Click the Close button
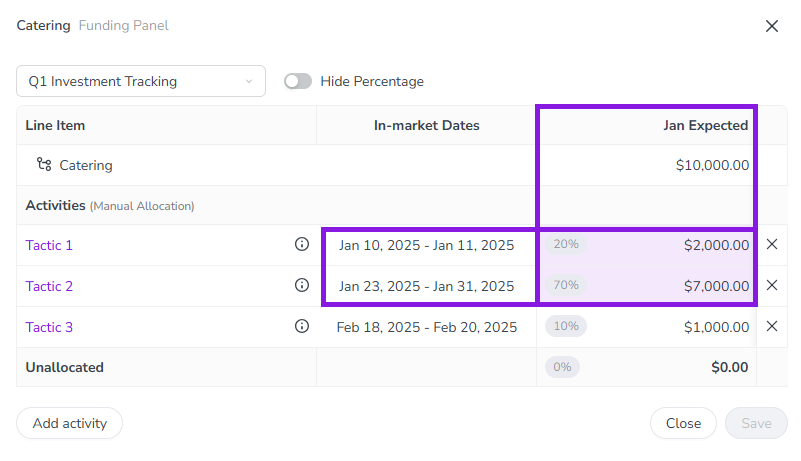This screenshot has width=801, height=461. pyautogui.click(x=683, y=423)
